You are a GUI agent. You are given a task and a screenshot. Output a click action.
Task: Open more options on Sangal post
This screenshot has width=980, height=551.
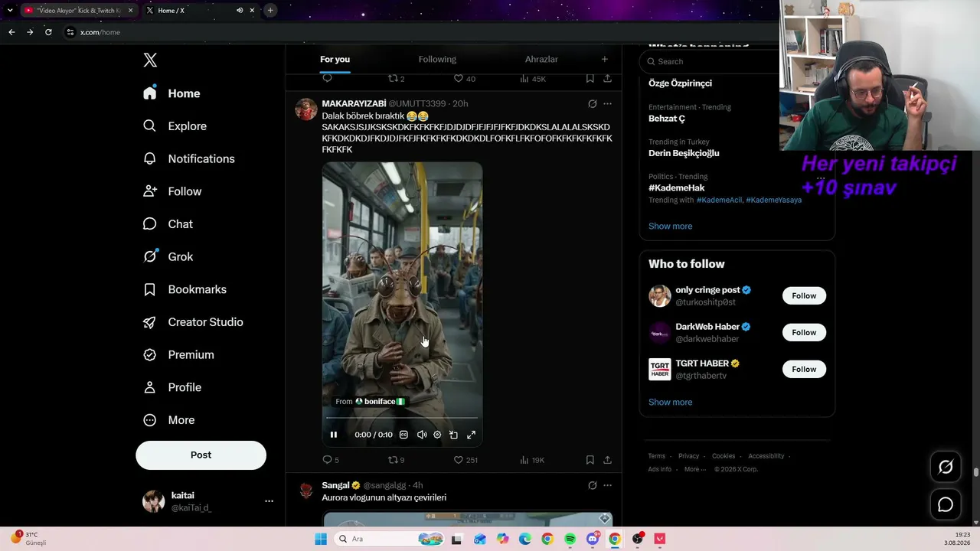[607, 485]
